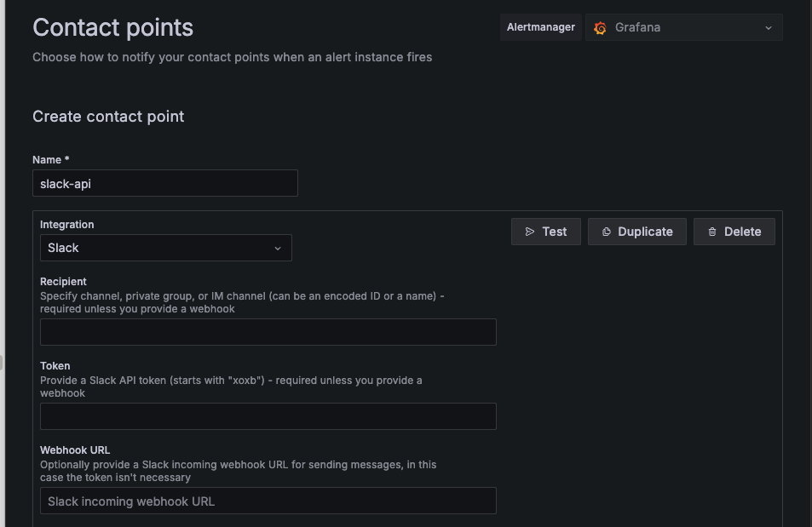Focus the Name field containing slack-api
Screen dimensions: 812x527
tap(165, 183)
